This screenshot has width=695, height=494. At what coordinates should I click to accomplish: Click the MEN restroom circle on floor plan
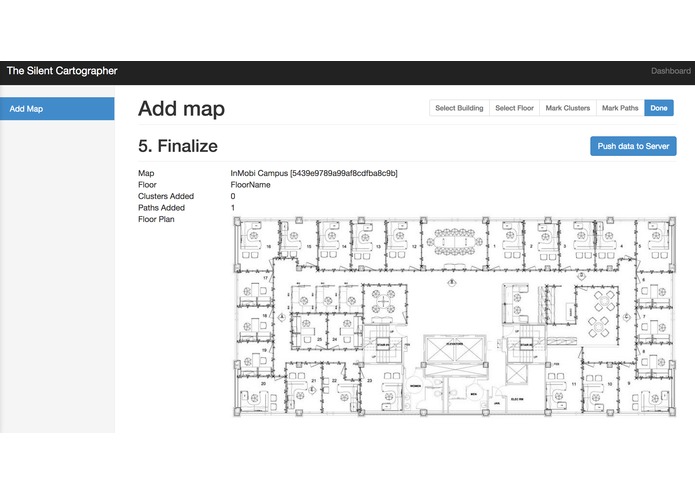pyautogui.click(x=474, y=393)
